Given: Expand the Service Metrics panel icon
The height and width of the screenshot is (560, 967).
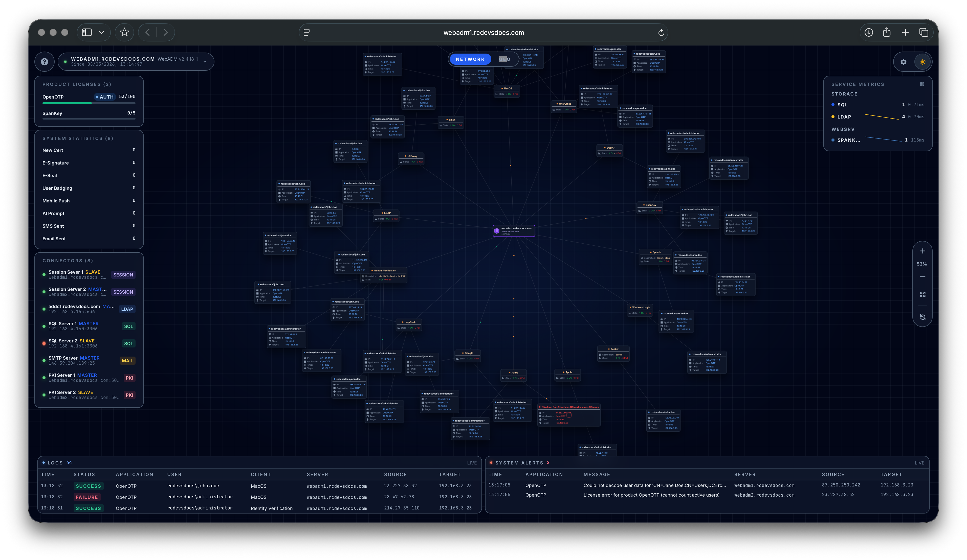Looking at the screenshot, I should pos(922,84).
